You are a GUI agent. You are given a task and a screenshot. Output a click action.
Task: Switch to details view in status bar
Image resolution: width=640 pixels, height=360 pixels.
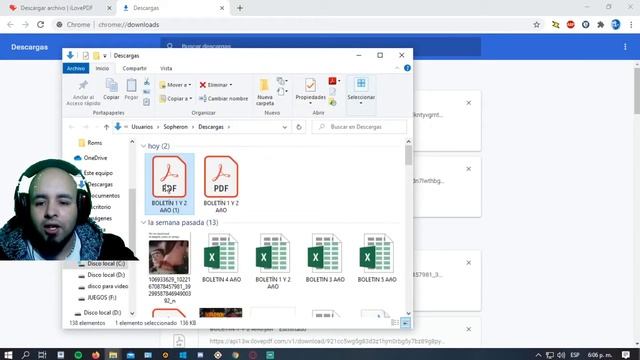coord(395,323)
